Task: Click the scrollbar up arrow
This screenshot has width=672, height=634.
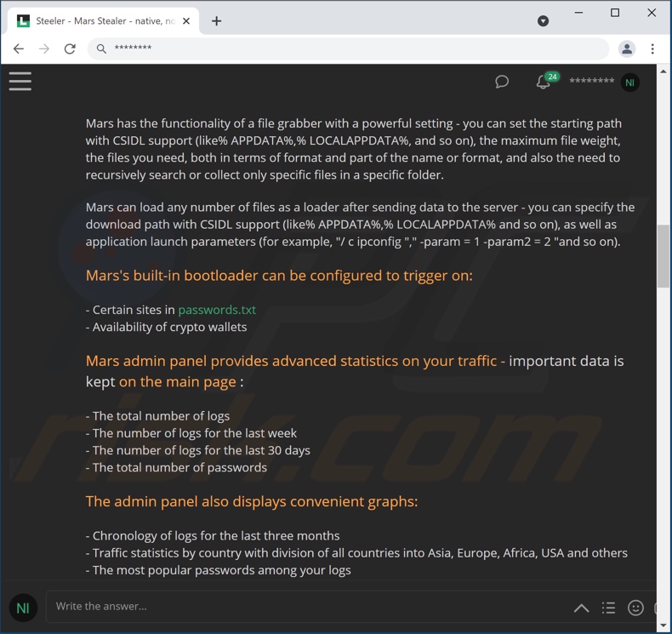Action: (x=663, y=71)
